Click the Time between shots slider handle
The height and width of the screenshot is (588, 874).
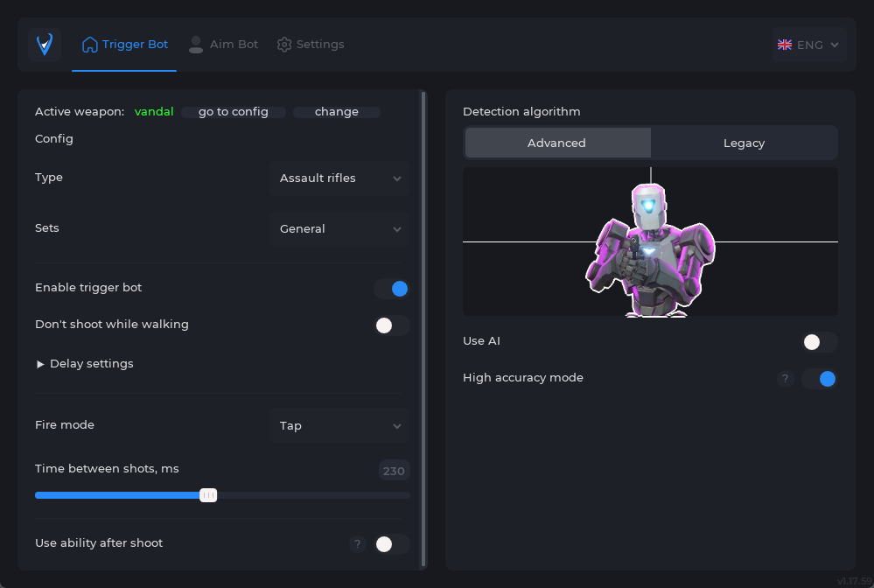coord(208,495)
